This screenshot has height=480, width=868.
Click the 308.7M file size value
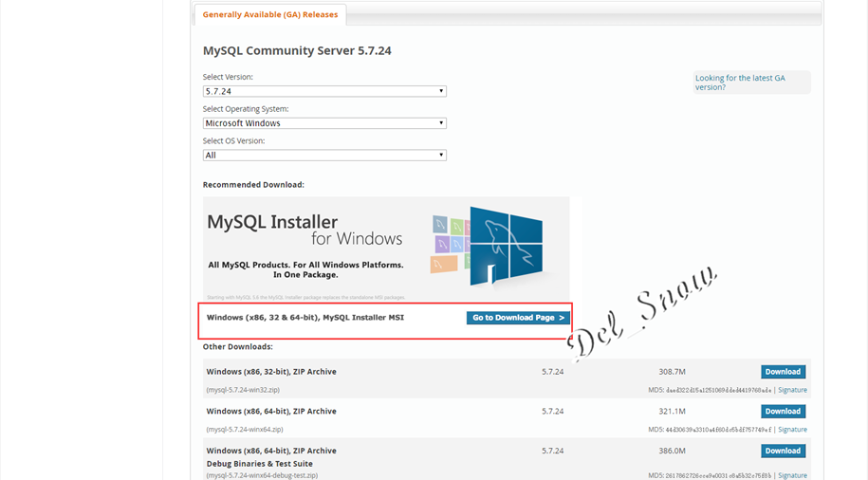point(672,372)
